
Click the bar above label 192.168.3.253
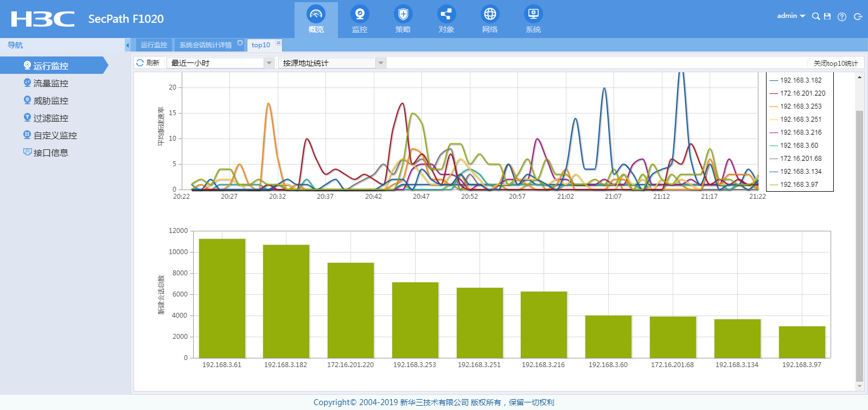[x=416, y=320]
